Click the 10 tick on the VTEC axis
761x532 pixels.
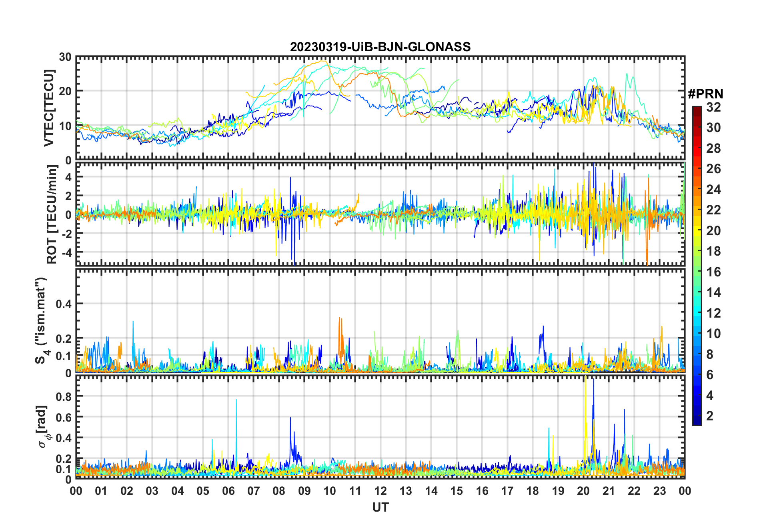pos(65,126)
